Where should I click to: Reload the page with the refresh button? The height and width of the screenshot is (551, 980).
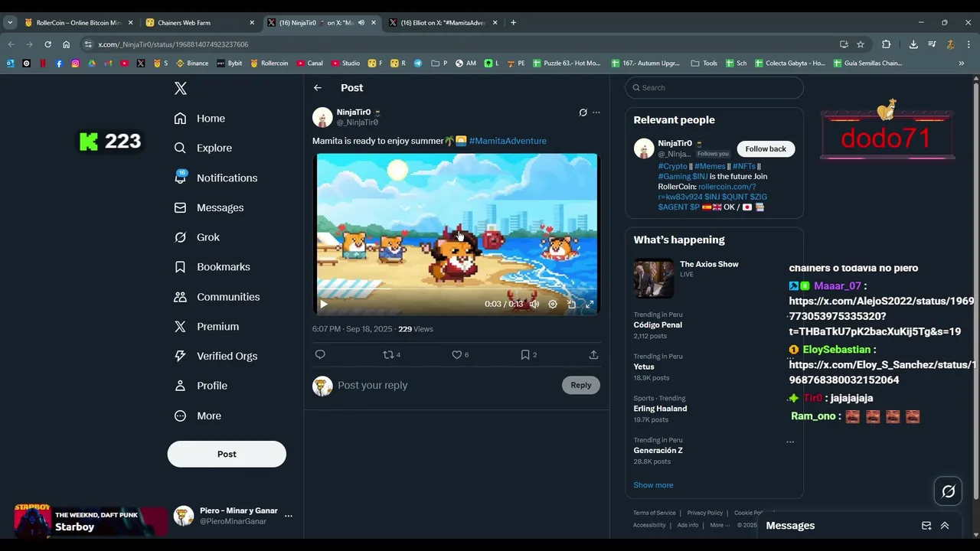click(47, 44)
